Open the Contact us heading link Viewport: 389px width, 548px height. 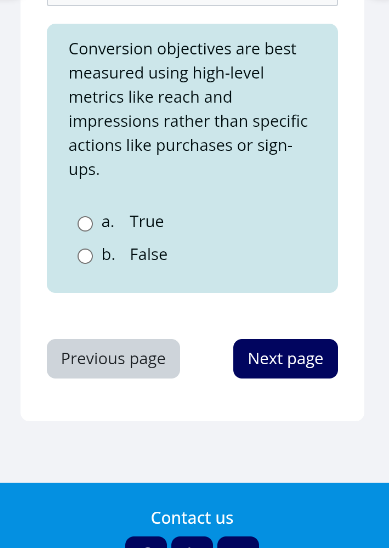[192, 518]
